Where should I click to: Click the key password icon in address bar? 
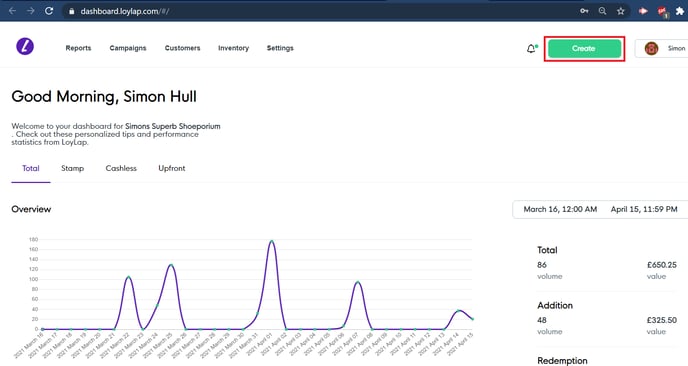584,11
